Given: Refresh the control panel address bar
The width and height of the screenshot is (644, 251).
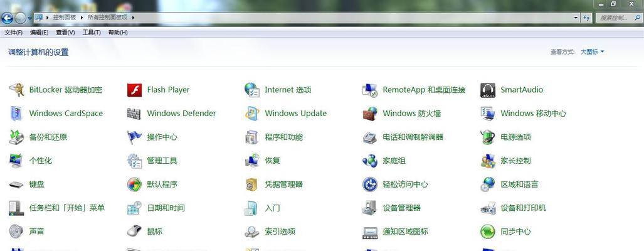Looking at the screenshot, I should (586, 18).
